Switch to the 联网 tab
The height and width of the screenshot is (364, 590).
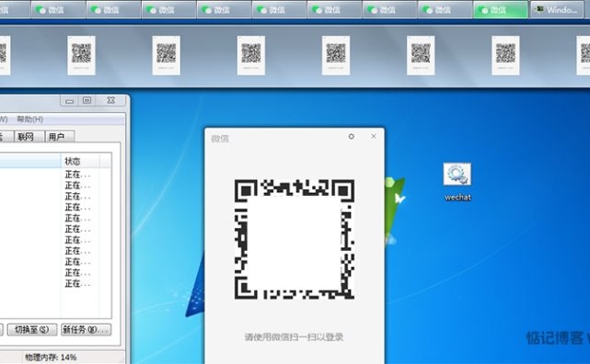pyautogui.click(x=29, y=137)
